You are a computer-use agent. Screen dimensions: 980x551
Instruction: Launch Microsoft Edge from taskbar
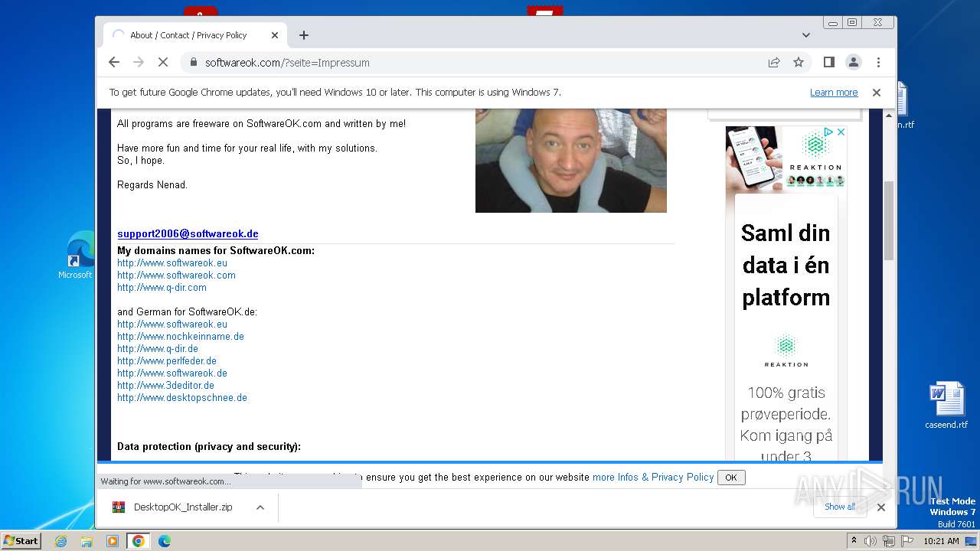tap(164, 541)
